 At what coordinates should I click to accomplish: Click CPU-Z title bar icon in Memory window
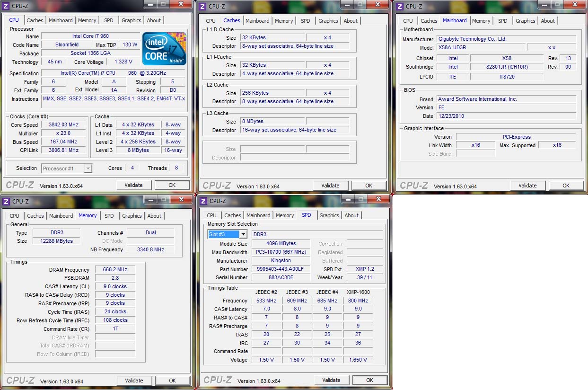[6, 201]
